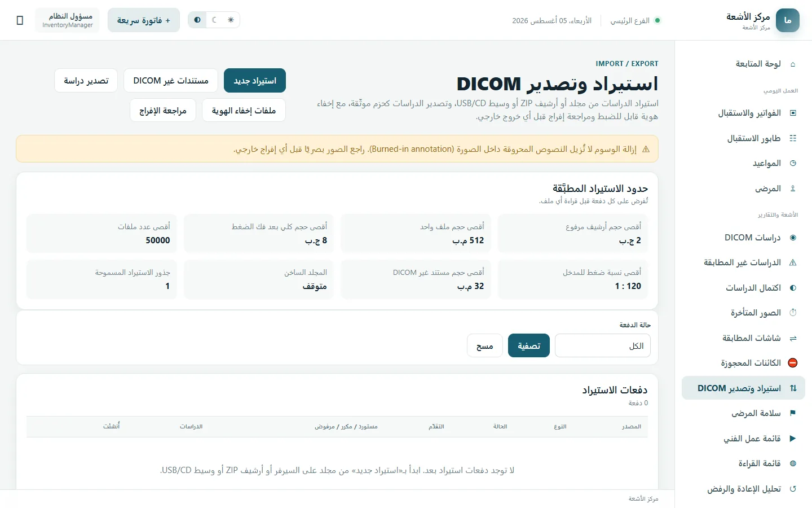The height and width of the screenshot is (508, 812).
Task: Click the أقصى حجم أرشيف مرفوع limit card
Action: (573, 233)
